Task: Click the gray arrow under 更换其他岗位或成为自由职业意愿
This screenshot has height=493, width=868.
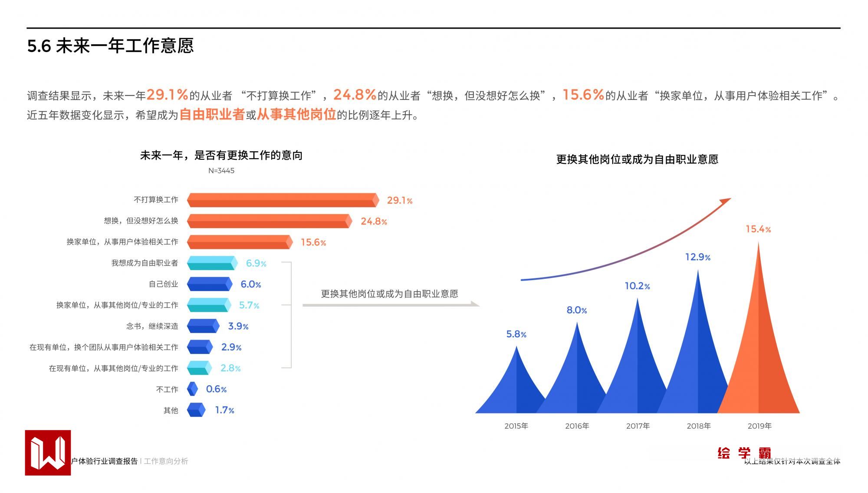Action: (391, 305)
